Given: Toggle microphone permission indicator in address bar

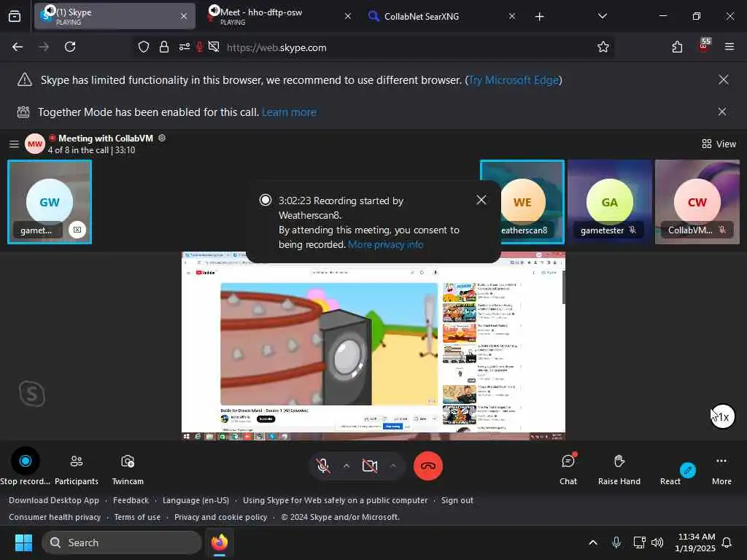Looking at the screenshot, I should pos(200,47).
